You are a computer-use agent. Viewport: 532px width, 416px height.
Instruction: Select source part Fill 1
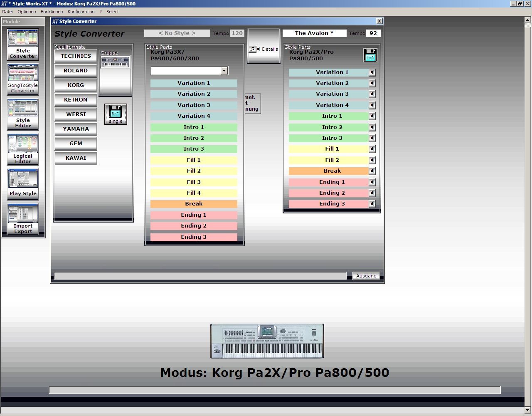click(194, 160)
